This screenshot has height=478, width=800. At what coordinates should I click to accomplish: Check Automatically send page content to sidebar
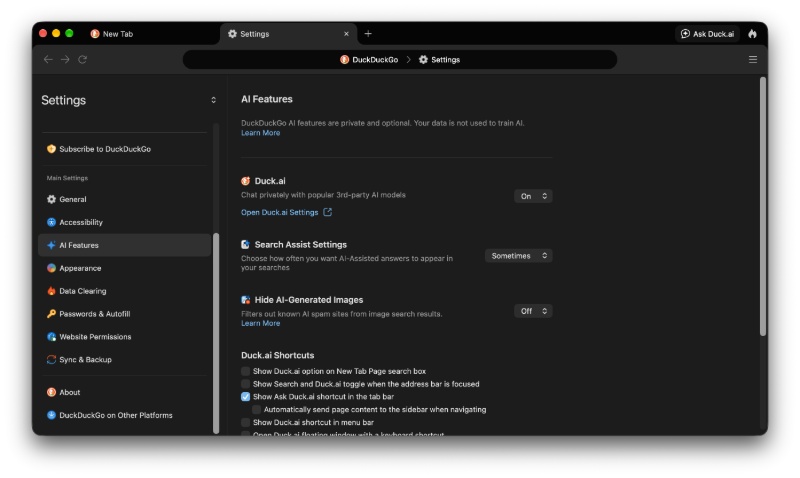click(257, 409)
